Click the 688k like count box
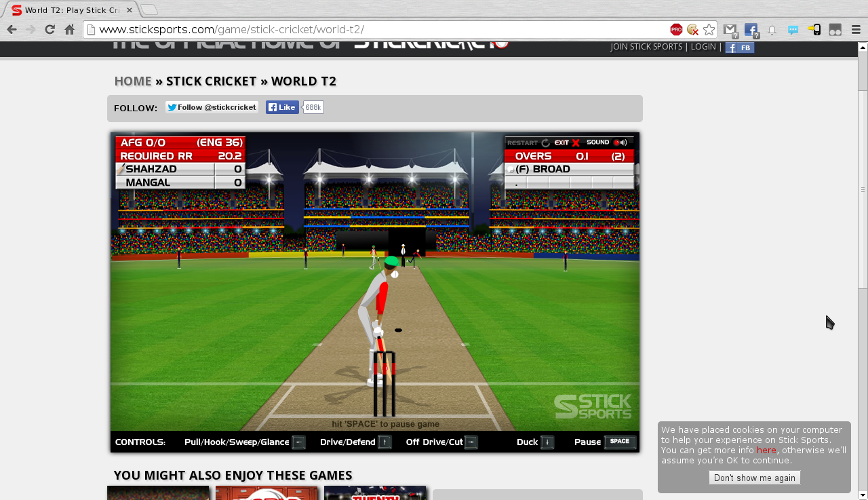The width and height of the screenshot is (868, 500). [x=313, y=107]
